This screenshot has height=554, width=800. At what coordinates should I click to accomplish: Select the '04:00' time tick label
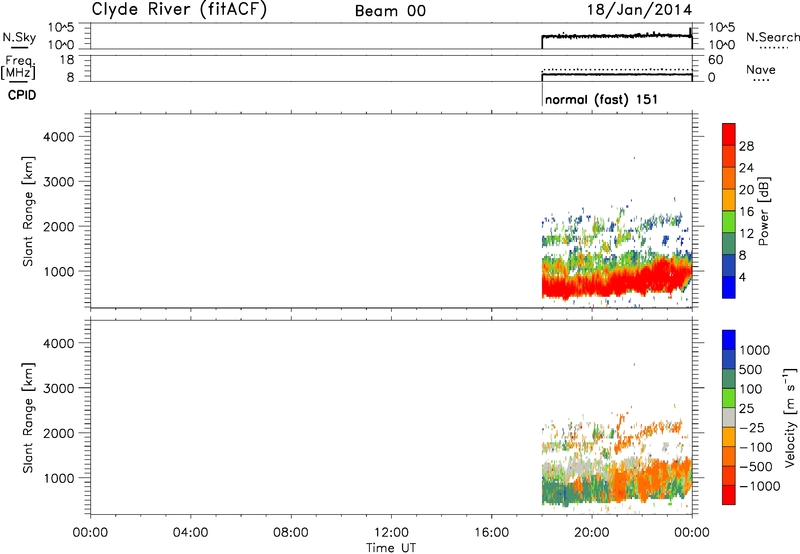click(190, 533)
